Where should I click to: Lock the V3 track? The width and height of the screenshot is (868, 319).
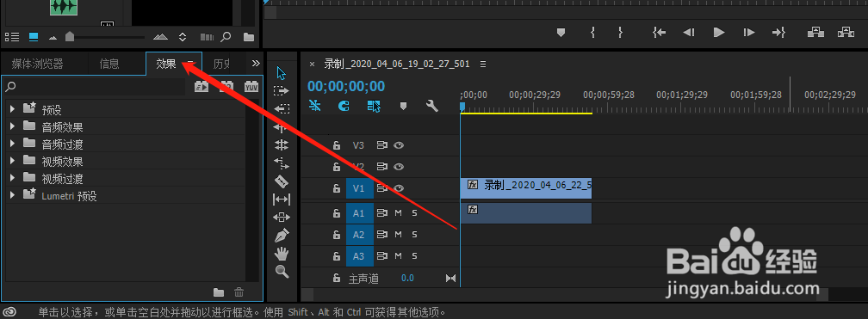pos(336,145)
